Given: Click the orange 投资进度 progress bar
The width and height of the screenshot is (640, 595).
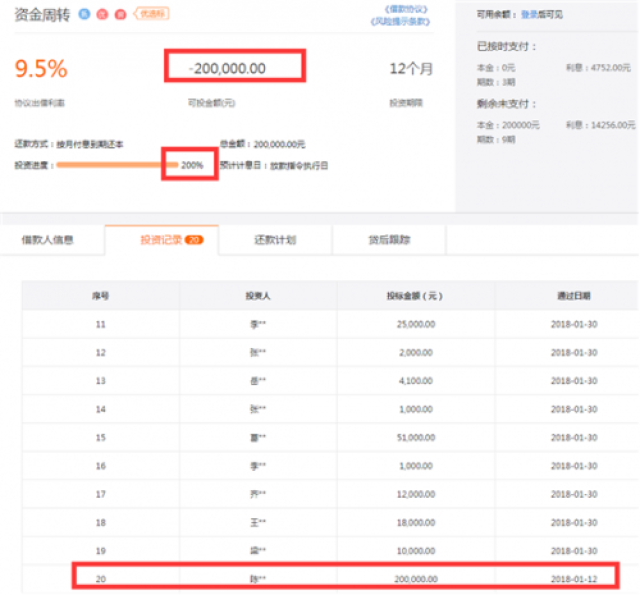Looking at the screenshot, I should [117, 165].
